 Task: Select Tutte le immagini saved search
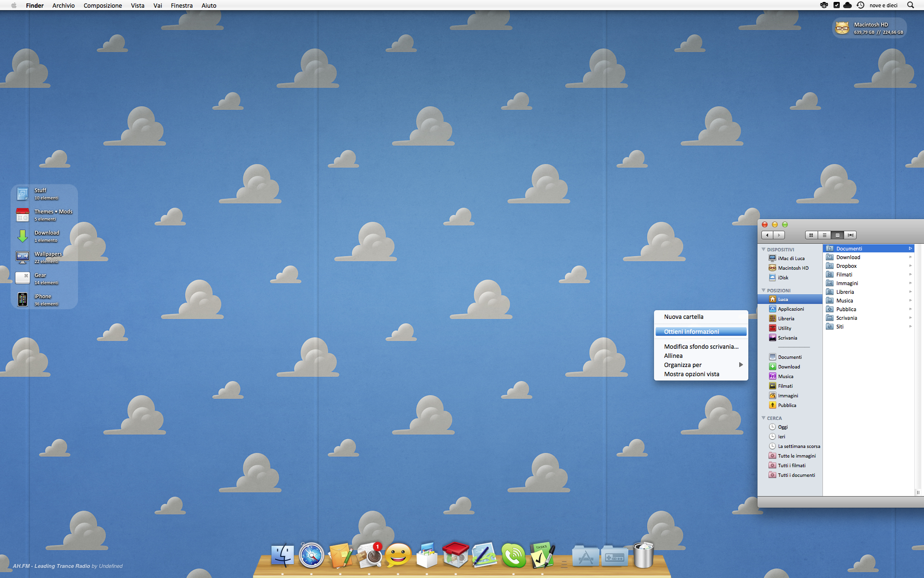click(x=790, y=456)
